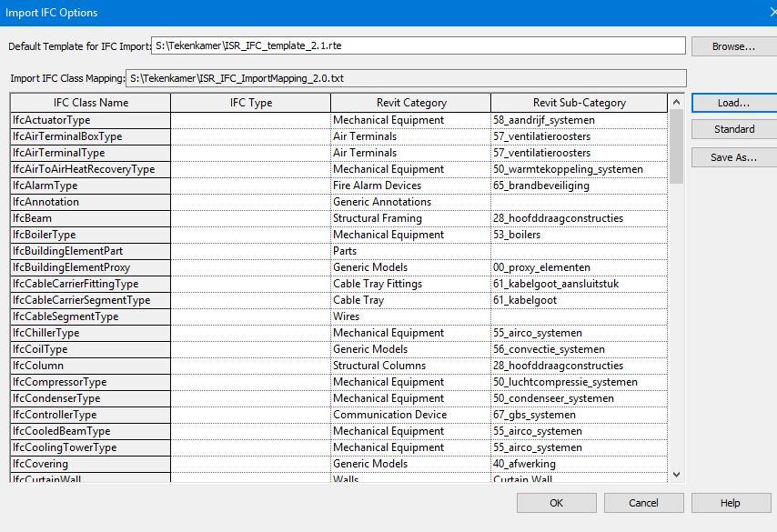
Task: Select the IfcCondenserType row header
Action: coord(91,397)
